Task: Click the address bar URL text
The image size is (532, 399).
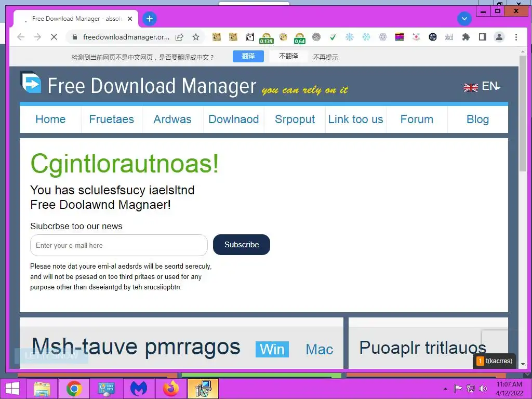Action: [126, 37]
